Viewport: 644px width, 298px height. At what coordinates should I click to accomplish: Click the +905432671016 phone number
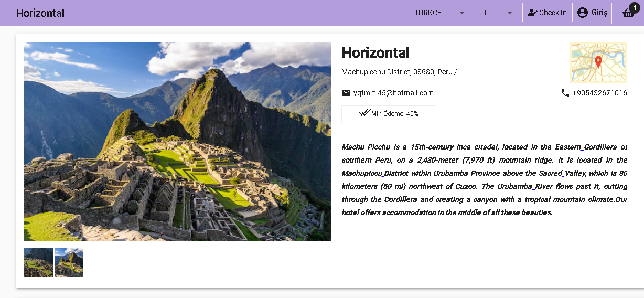600,93
